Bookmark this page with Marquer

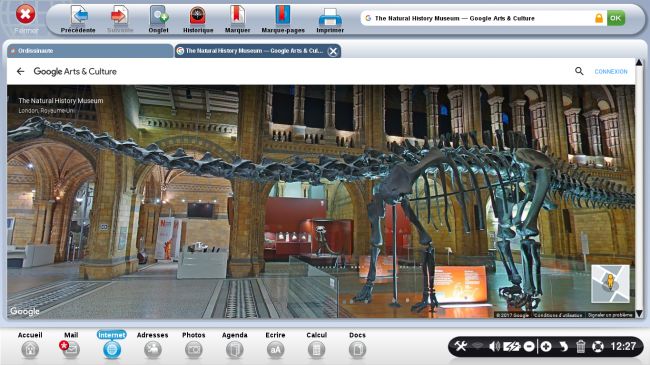(237, 15)
